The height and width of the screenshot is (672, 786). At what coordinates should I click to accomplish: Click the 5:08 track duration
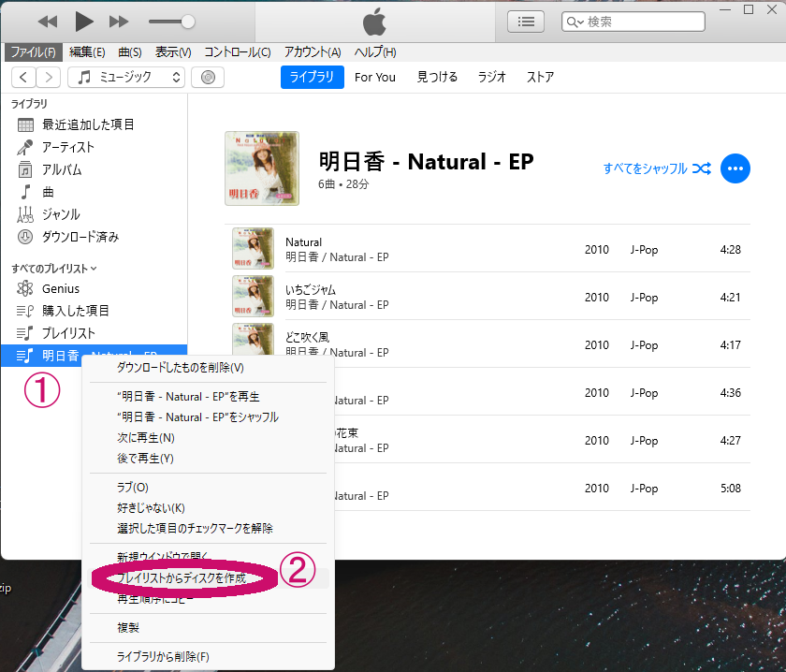click(731, 489)
